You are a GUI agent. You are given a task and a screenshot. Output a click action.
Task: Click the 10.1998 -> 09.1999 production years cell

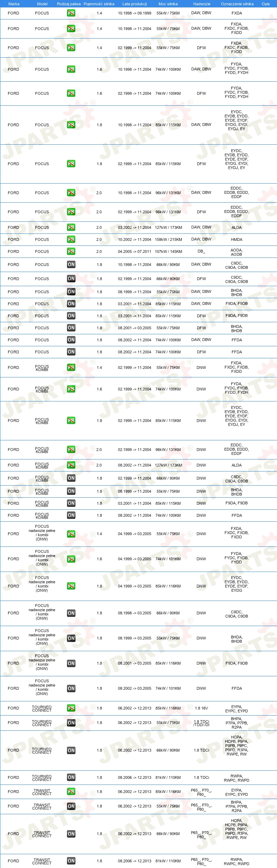click(x=135, y=13)
